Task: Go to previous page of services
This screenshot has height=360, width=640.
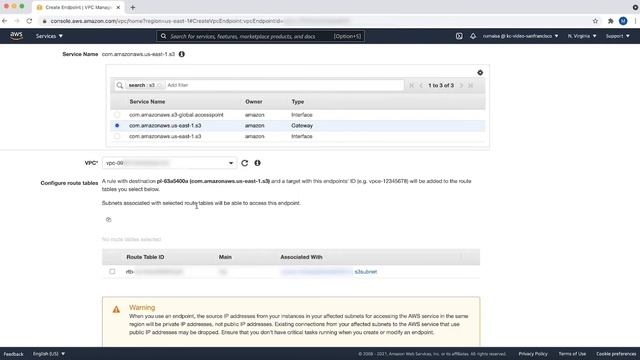Action: pos(421,85)
